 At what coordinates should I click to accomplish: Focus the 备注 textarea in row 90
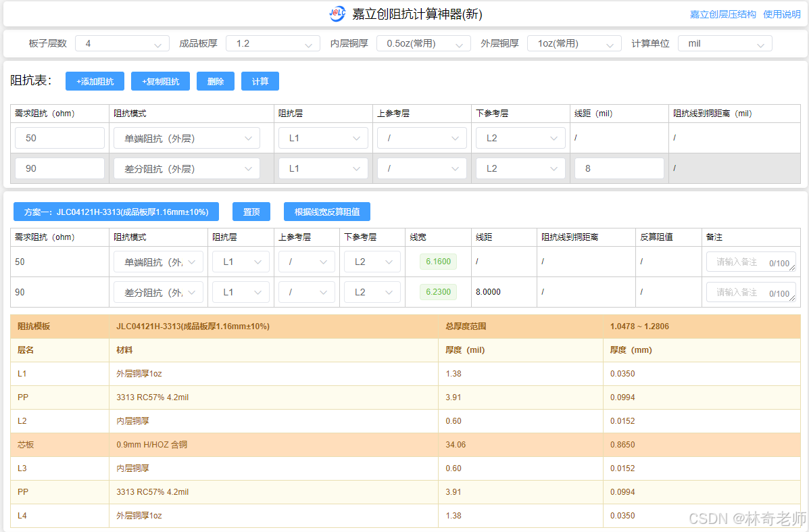point(751,292)
